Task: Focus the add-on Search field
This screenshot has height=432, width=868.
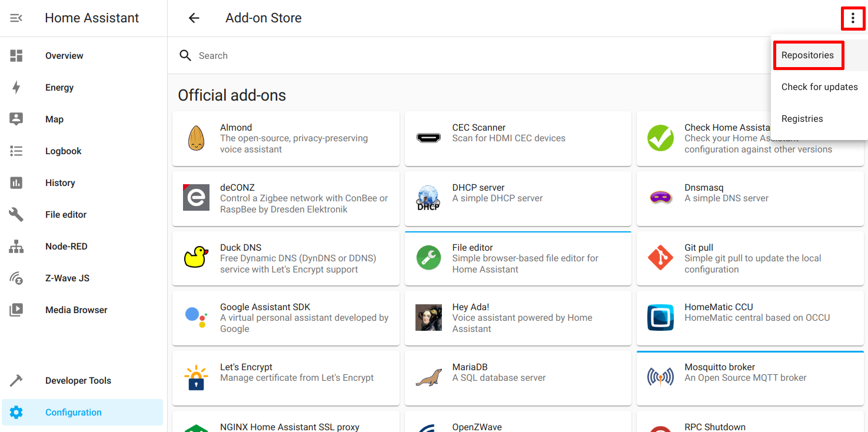Action: (471, 56)
